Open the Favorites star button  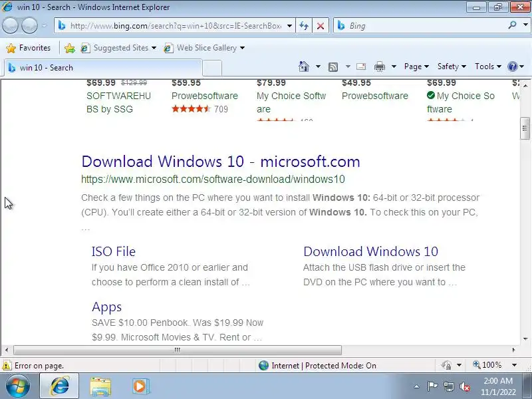coord(29,48)
